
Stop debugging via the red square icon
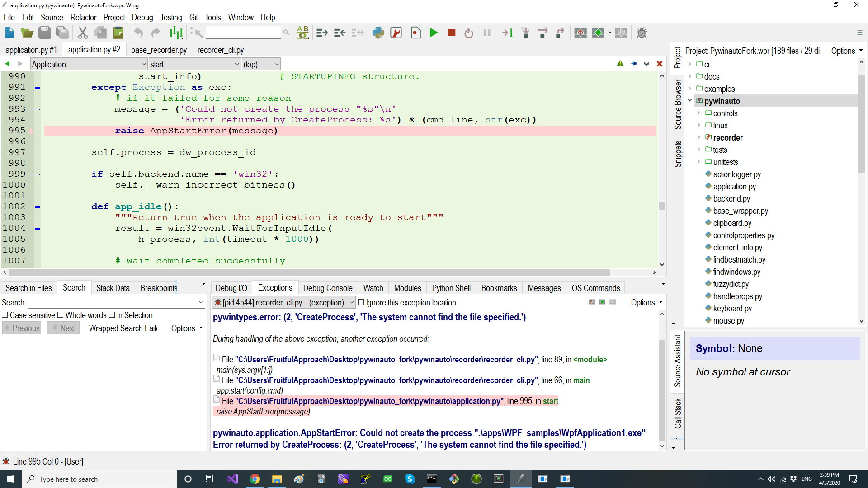pyautogui.click(x=451, y=33)
